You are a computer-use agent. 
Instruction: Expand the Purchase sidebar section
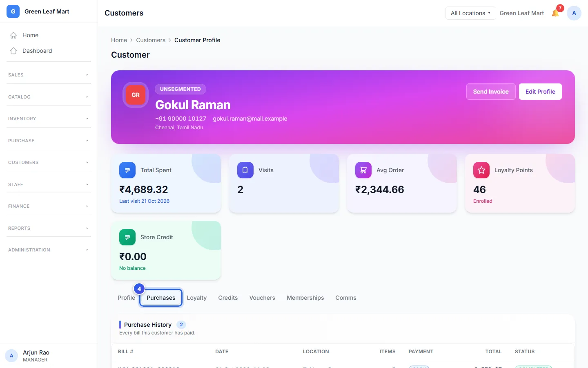(x=49, y=141)
